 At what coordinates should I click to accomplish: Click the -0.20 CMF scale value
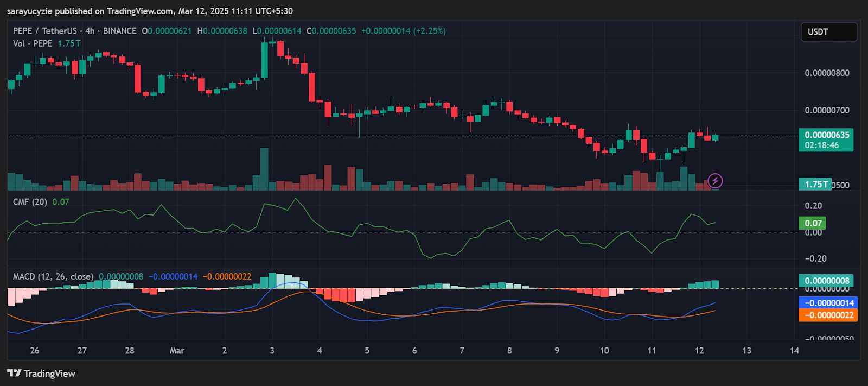point(815,258)
